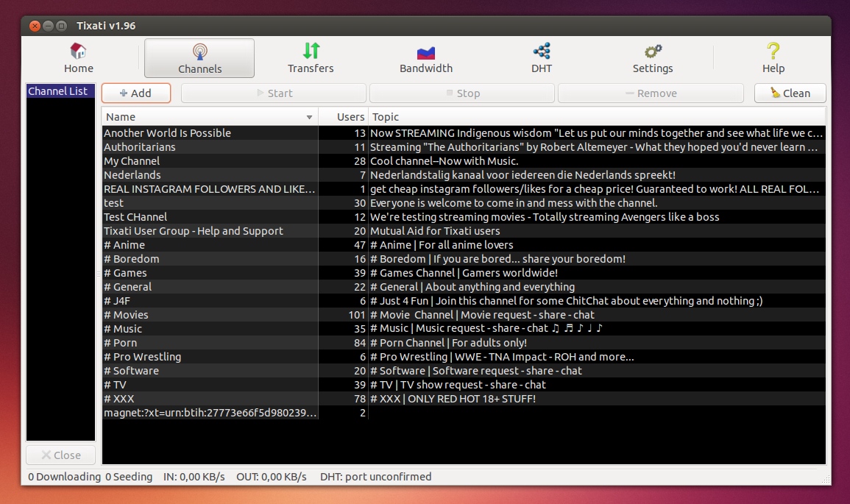This screenshot has width=850, height=504.
Task: Select 'Another World Is Possible' channel row
Action: (464, 132)
